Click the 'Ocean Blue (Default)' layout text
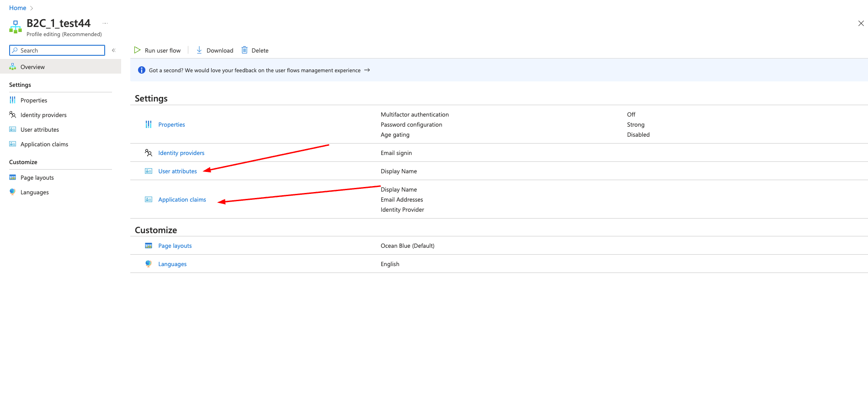This screenshot has width=868, height=406. 408,246
